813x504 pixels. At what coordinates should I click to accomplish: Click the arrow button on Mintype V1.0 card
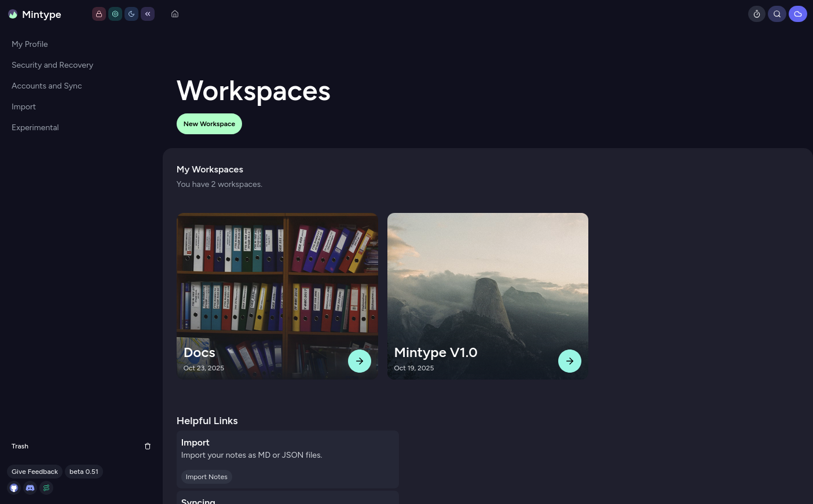tap(570, 361)
